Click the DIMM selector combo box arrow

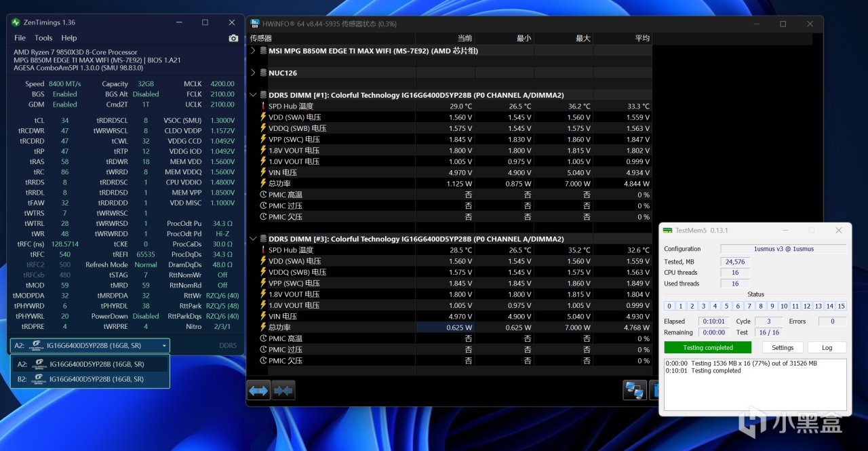pyautogui.click(x=164, y=346)
